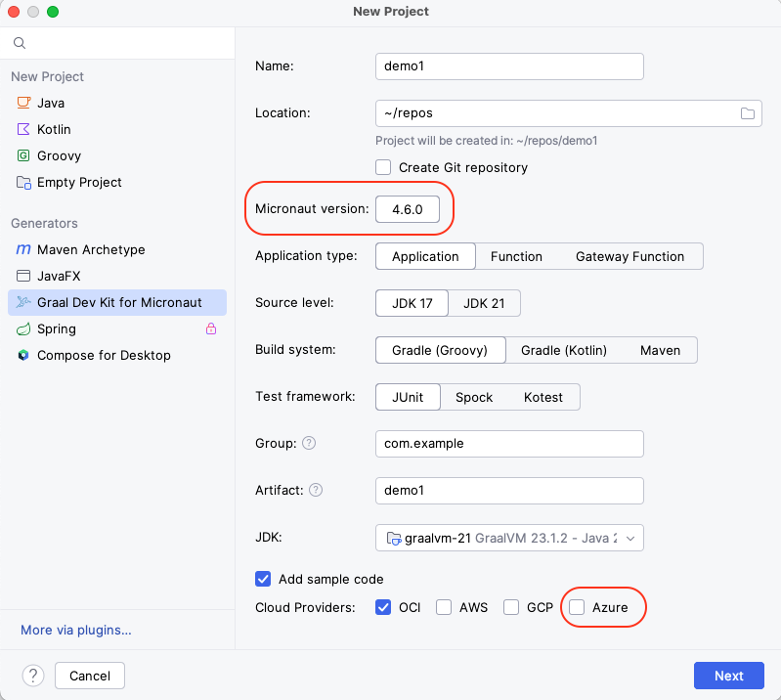Set source level to JDK 21

484,303
